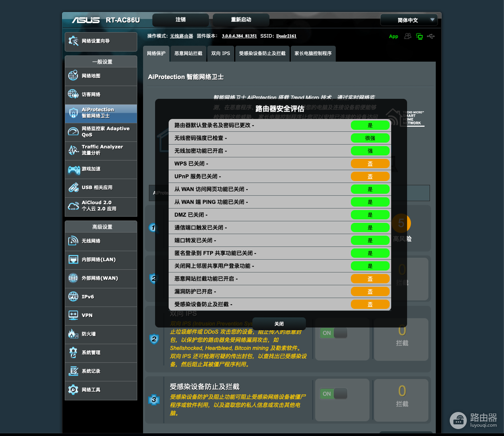
Task: Click the 一般设置 section header
Action: coord(102,62)
